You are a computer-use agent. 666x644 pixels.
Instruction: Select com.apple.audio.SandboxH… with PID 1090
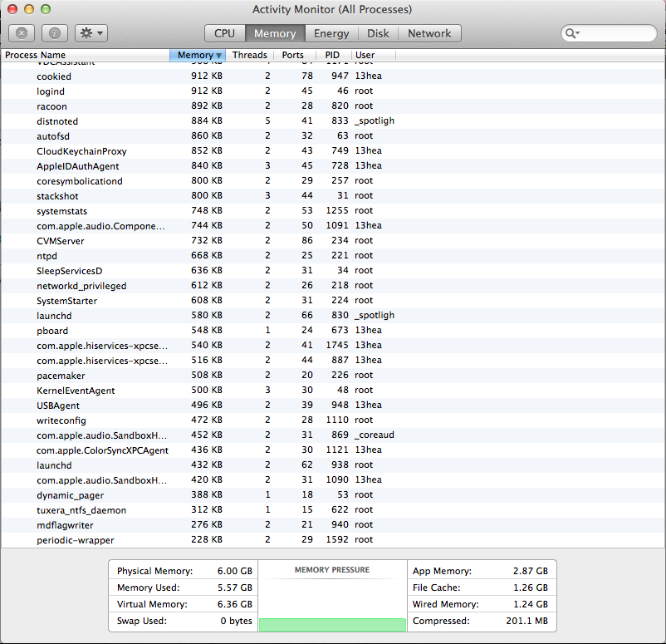point(333,480)
